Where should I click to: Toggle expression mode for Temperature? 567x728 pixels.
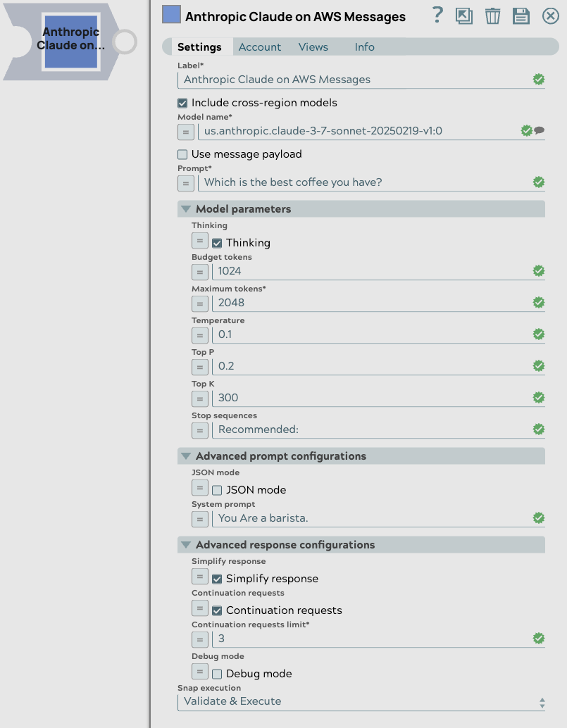[x=199, y=335]
